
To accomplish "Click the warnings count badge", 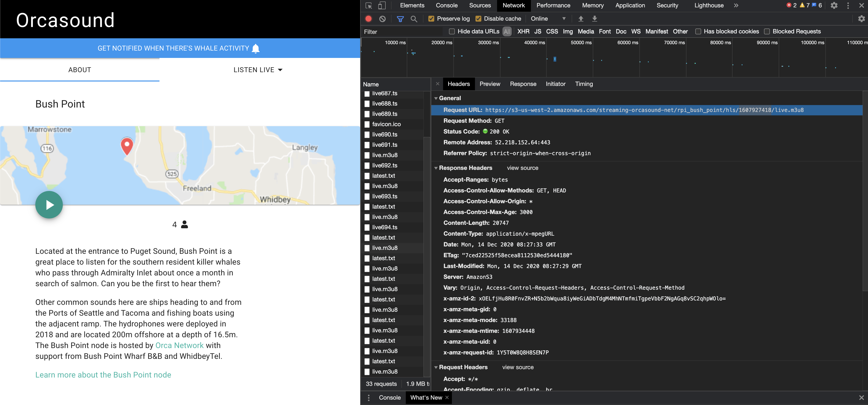I will tap(805, 5).
